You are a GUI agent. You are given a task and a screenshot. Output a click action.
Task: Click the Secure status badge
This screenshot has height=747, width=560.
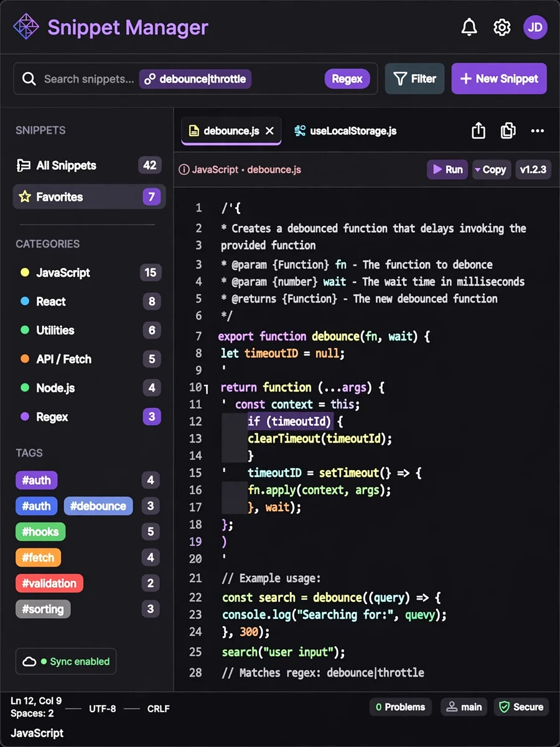pos(521,707)
